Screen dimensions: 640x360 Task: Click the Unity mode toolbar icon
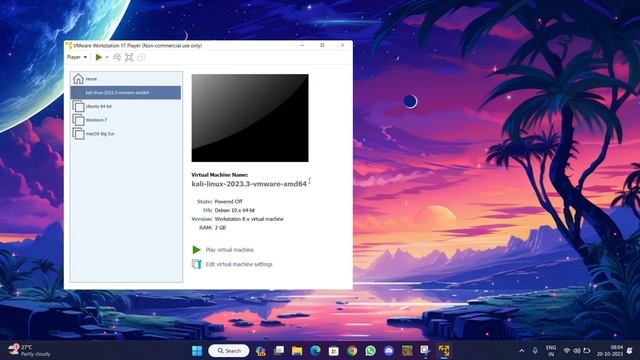pos(141,57)
